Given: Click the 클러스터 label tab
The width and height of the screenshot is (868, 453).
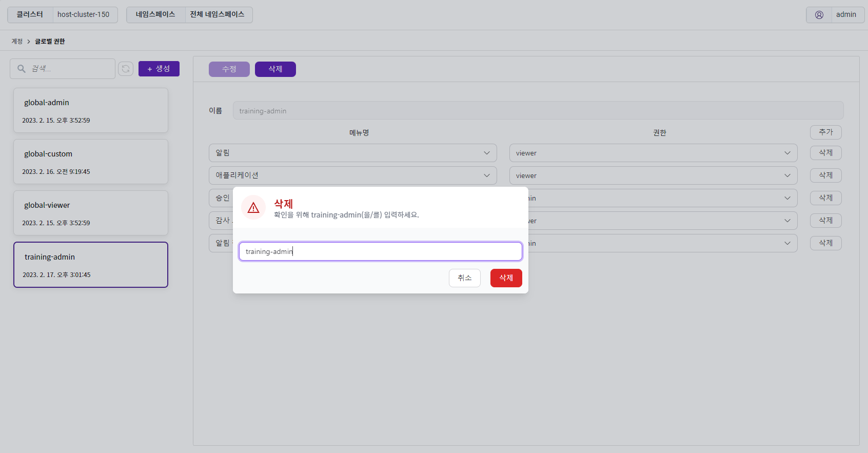Looking at the screenshot, I should tap(30, 15).
